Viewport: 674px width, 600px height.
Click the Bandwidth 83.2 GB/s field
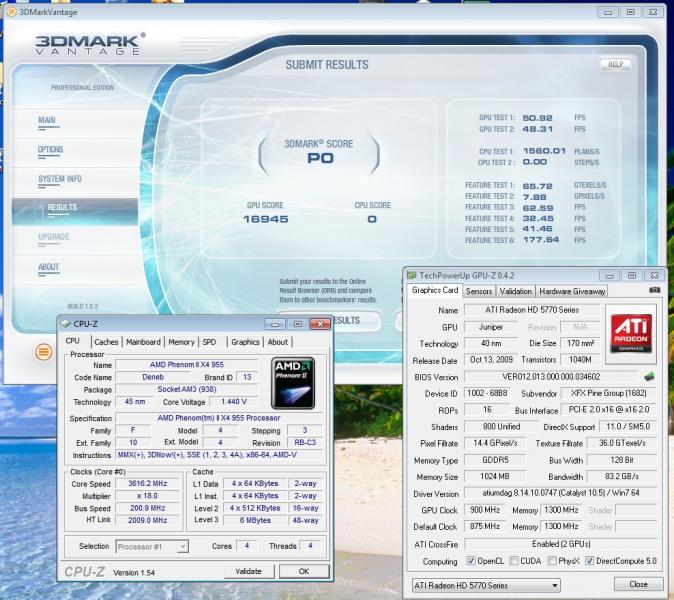622,476
